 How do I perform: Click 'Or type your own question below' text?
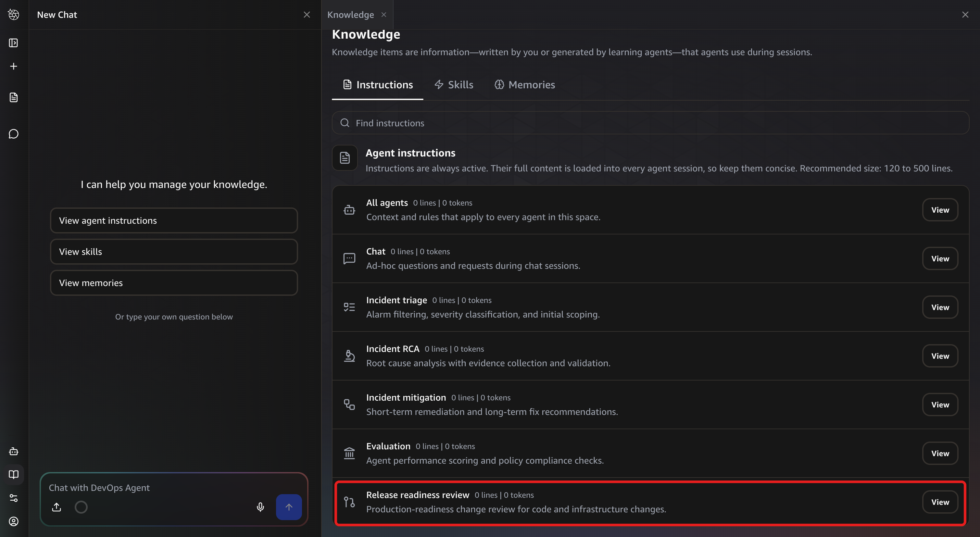pos(174,317)
